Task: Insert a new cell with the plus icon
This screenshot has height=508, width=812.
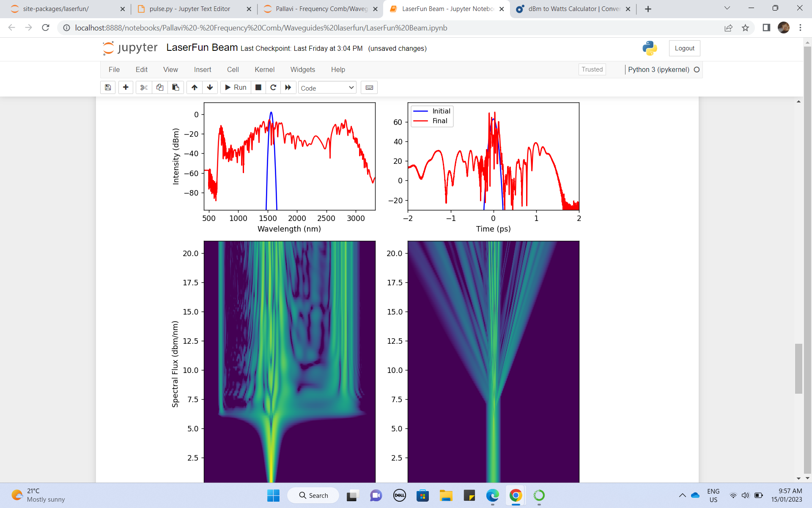Action: 126,87
